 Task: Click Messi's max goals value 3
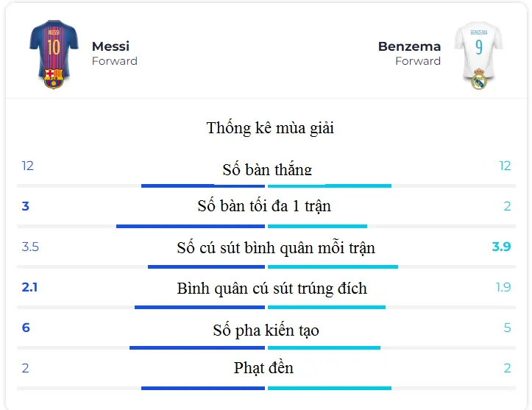click(26, 206)
